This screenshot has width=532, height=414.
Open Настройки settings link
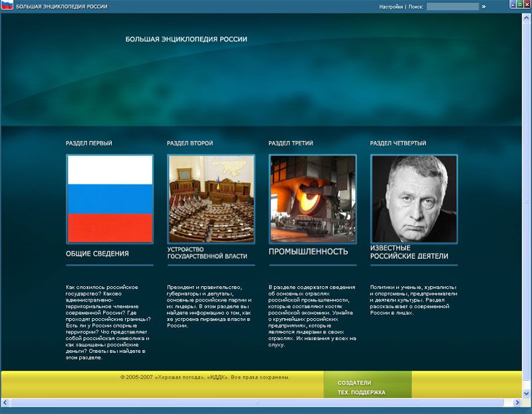tap(391, 7)
